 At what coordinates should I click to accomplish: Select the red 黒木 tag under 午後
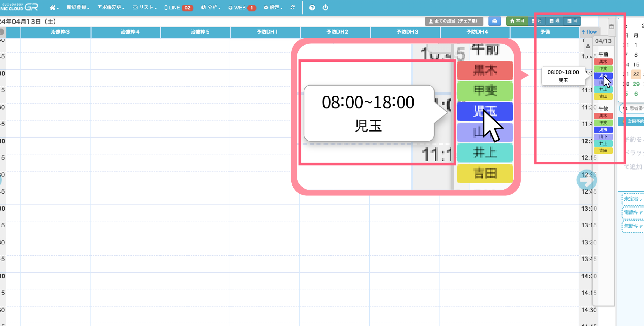pos(603,116)
